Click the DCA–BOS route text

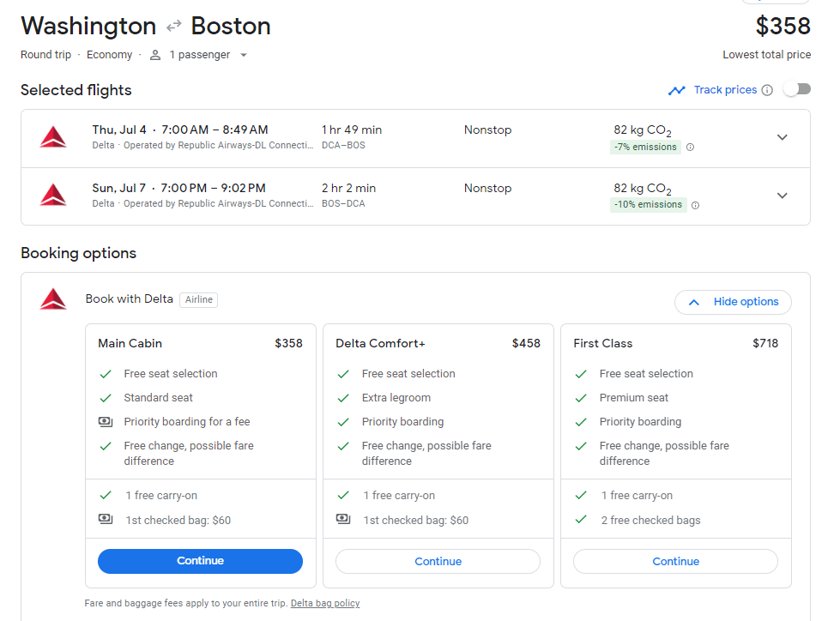click(x=343, y=146)
